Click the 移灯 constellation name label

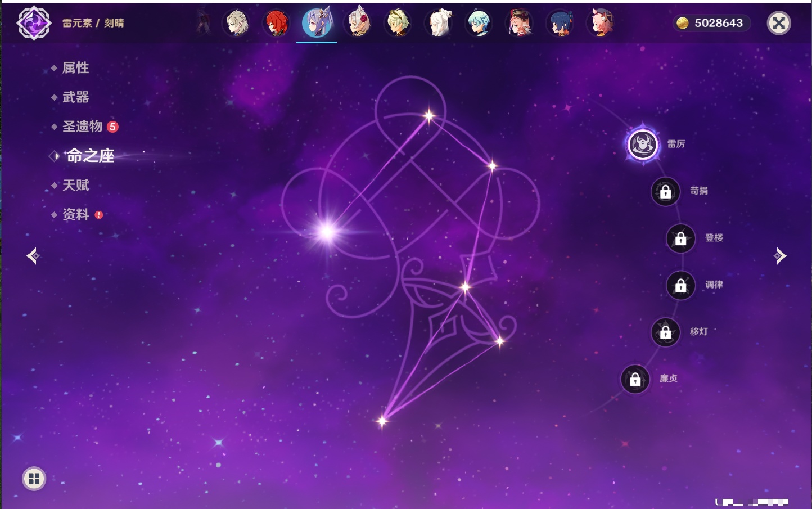click(699, 331)
